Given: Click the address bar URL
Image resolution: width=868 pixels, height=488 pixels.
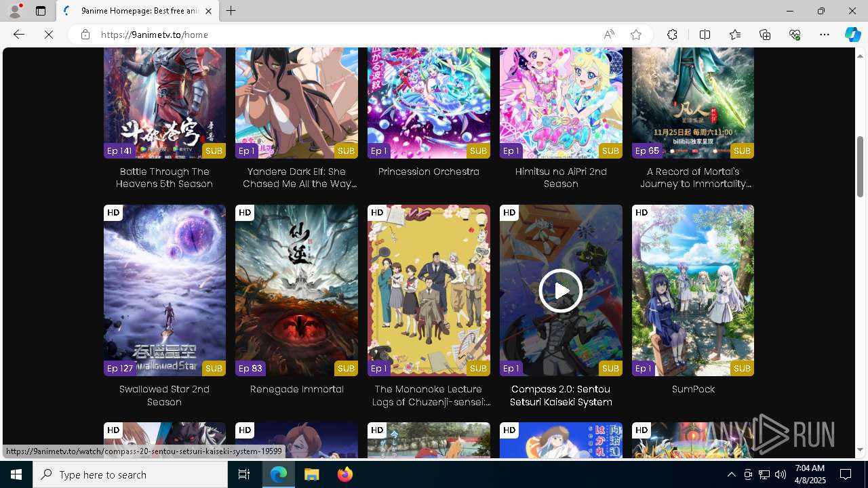Looking at the screenshot, I should click(155, 35).
